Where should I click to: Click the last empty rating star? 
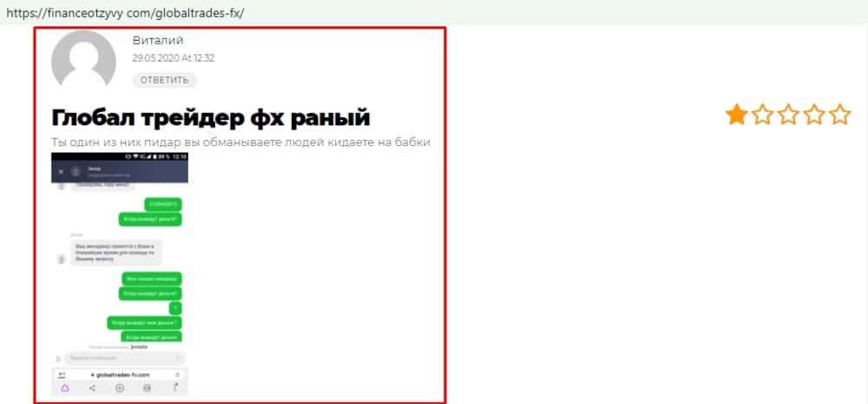click(x=839, y=115)
